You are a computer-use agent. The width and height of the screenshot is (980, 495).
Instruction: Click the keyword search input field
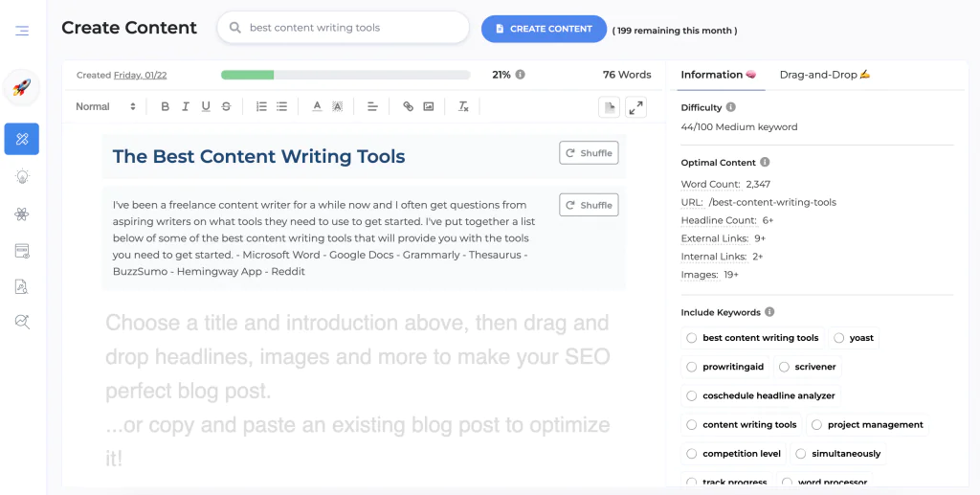(x=344, y=28)
